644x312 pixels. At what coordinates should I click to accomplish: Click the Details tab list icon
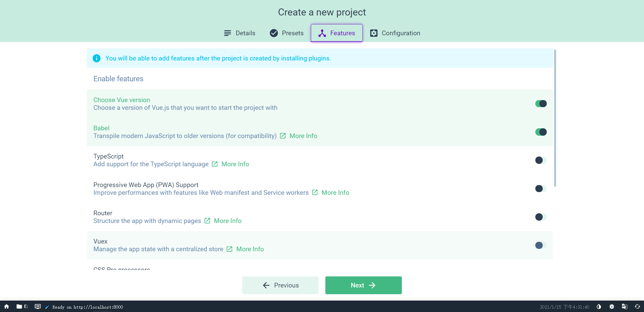(x=227, y=33)
